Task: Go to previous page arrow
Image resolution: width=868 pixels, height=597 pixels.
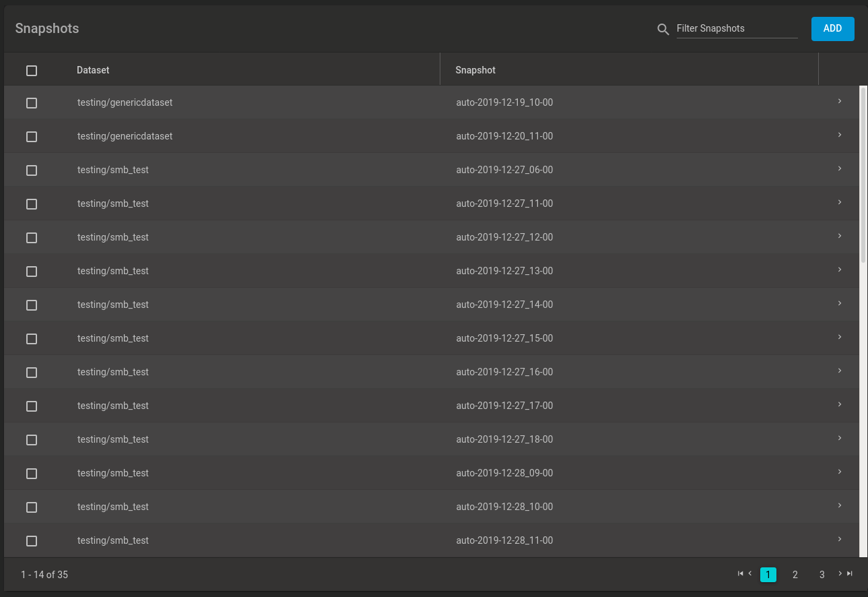Action: [x=750, y=573]
